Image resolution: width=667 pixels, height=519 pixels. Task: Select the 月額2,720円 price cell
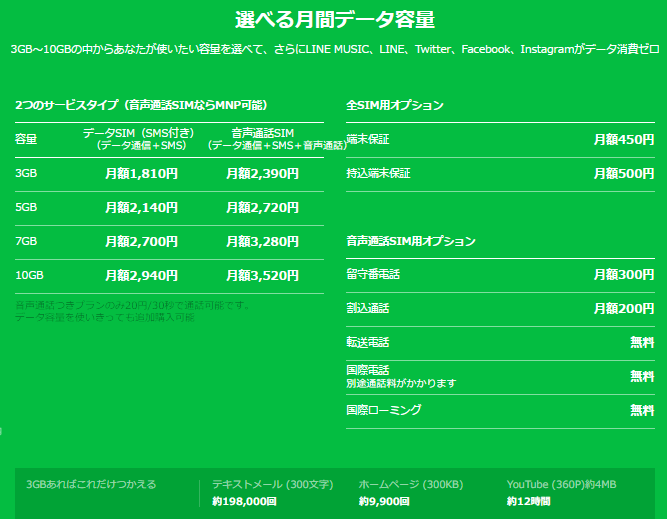(262, 208)
